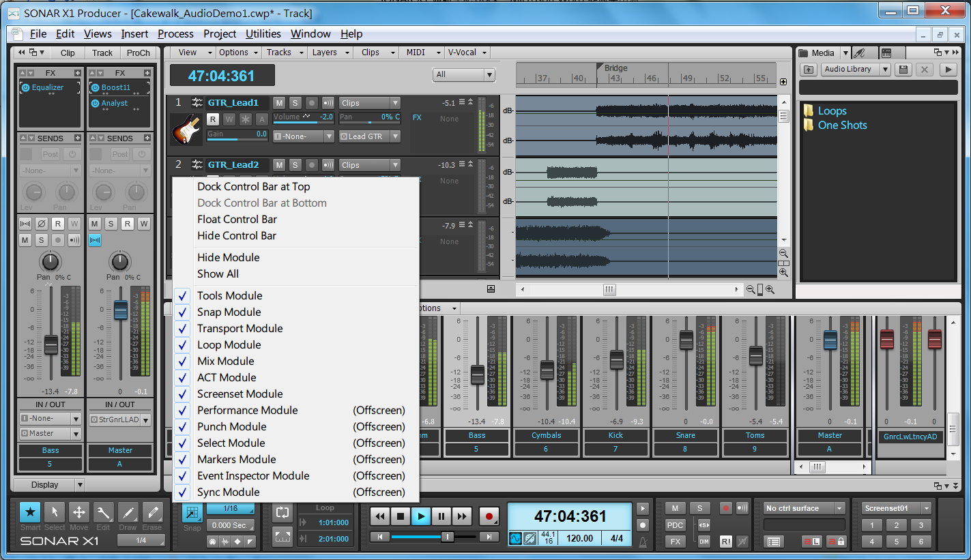
Task: Toggle the Snap to grid button
Action: point(192,513)
